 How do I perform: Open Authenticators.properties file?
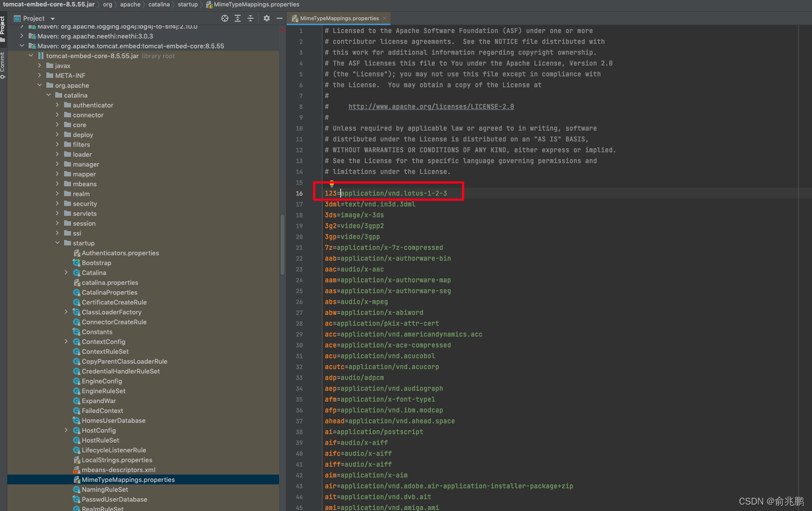tap(120, 253)
